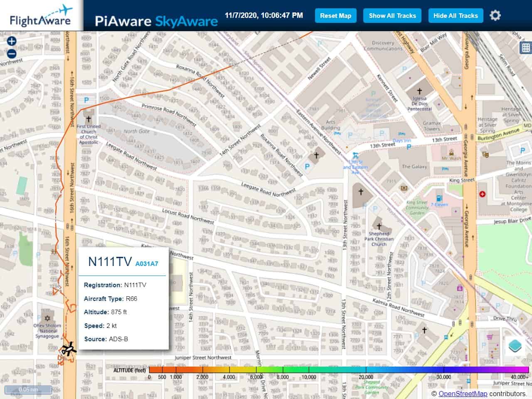Screen dimensions: 532x399
Task: Click The Galaxy building label
Action: pos(414,167)
